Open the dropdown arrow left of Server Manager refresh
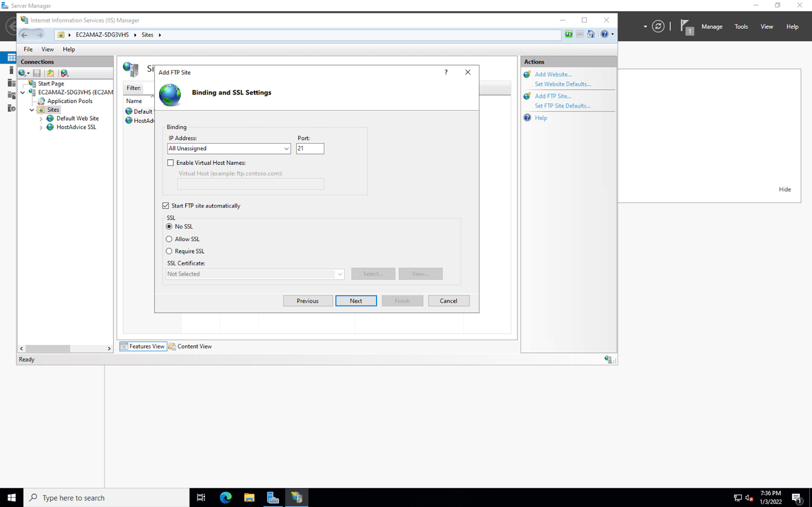 coord(645,26)
